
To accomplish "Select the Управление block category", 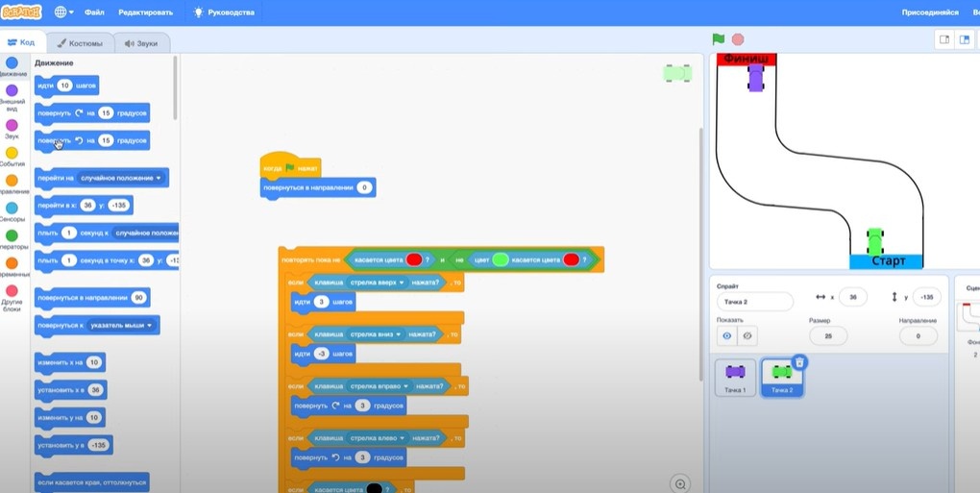I will point(12,185).
